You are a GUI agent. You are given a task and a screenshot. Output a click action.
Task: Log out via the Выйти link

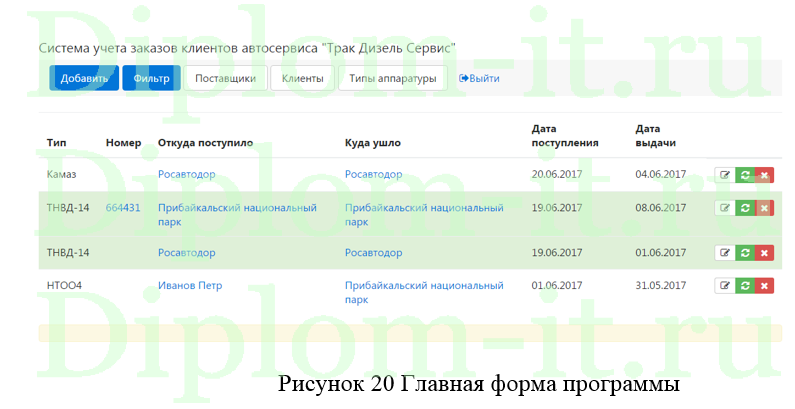479,78
